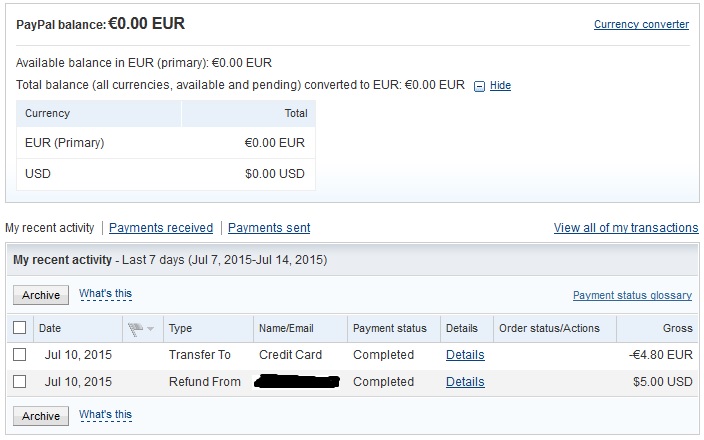View all of my transactions
This screenshot has width=704, height=440.
pyautogui.click(x=626, y=228)
